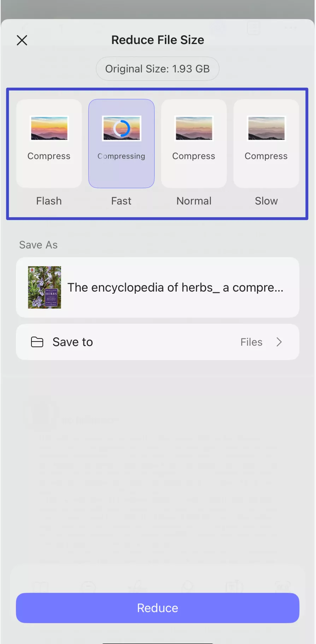Expand the Files save location
The width and height of the screenshot is (316, 644).
(x=251, y=342)
